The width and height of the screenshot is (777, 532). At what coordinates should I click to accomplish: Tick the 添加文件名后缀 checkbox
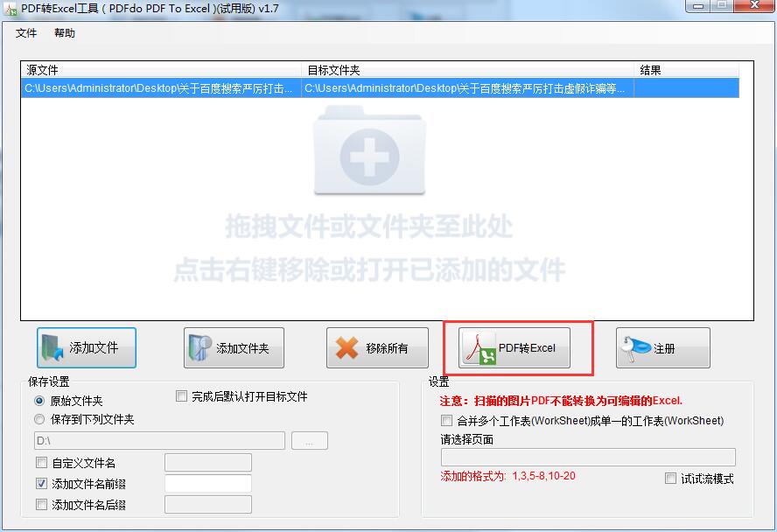[x=42, y=505]
